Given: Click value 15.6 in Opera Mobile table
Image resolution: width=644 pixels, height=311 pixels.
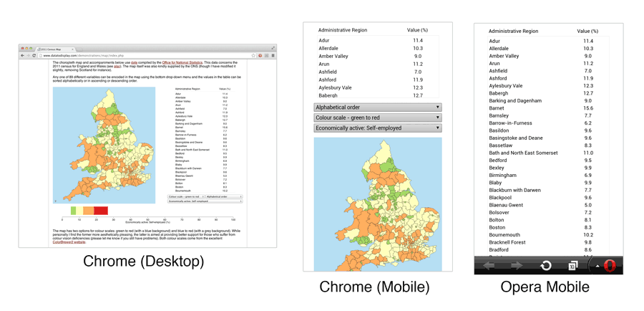Looking at the screenshot, I should tap(588, 108).
